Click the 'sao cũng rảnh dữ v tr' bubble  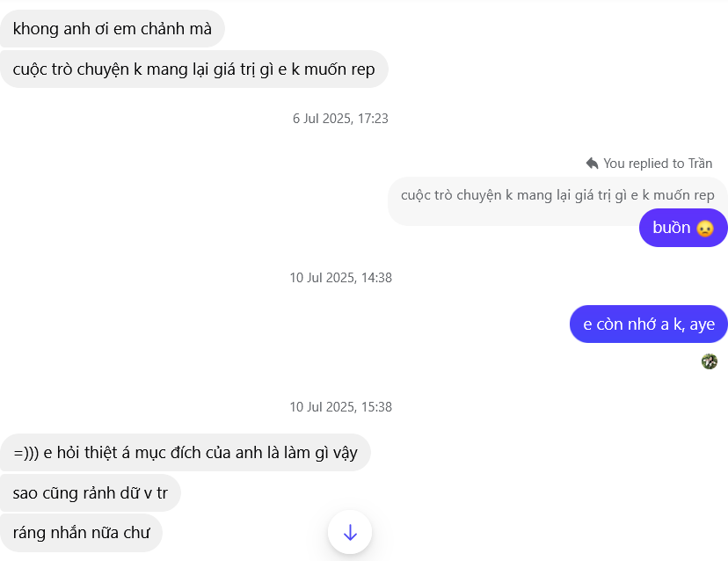pyautogui.click(x=92, y=492)
